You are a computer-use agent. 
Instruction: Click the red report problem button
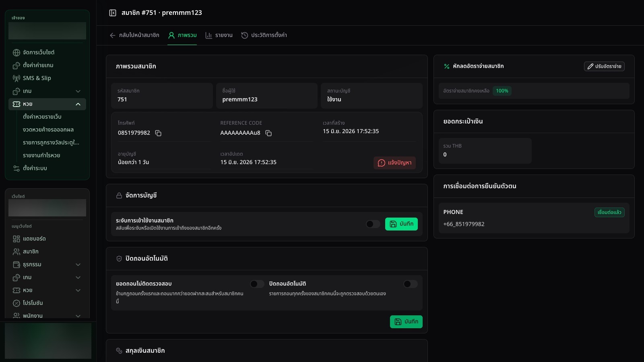click(x=394, y=163)
